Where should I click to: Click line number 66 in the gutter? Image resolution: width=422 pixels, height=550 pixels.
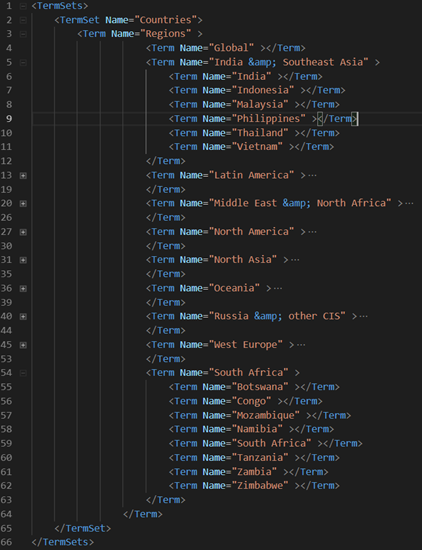point(6,542)
